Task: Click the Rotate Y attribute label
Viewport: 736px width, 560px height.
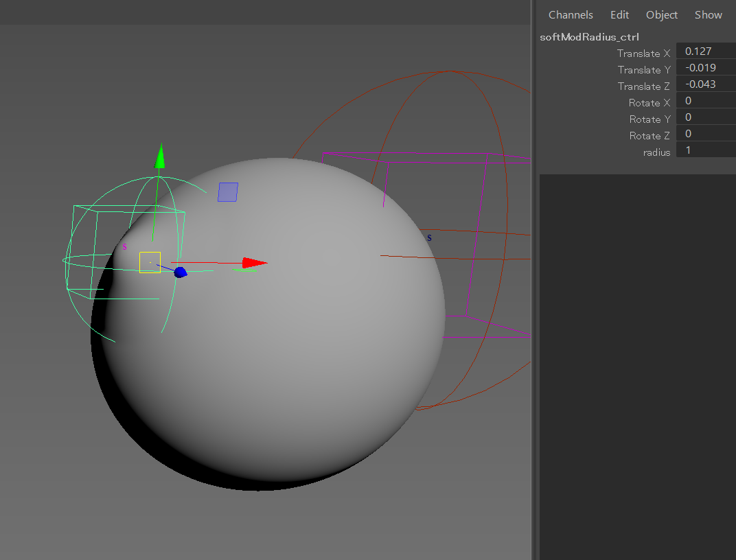Action: [x=650, y=119]
